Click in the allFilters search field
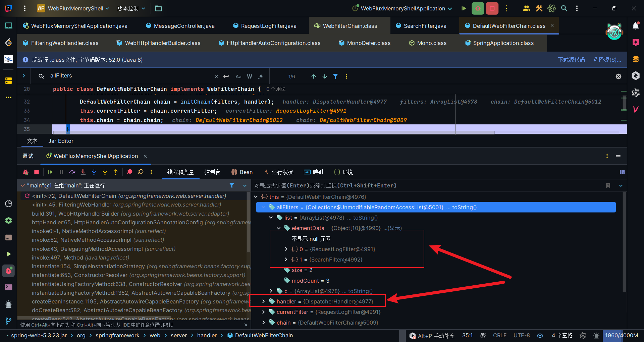644x342 pixels. 131,76
